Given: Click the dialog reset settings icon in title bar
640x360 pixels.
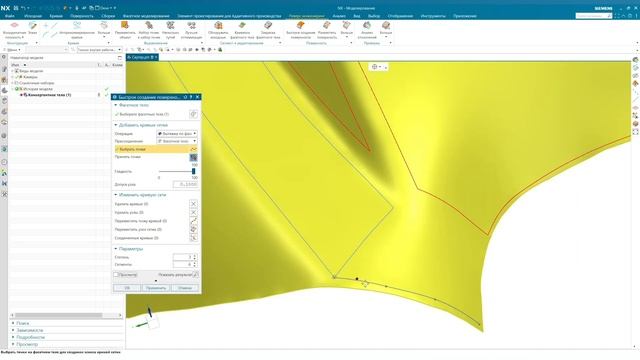Looking at the screenshot, I should 185,97.
